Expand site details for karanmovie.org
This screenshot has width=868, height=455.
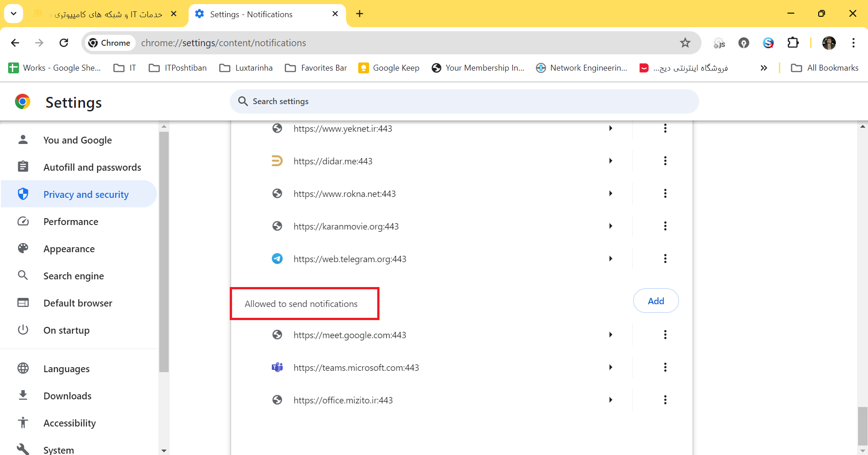(x=611, y=226)
